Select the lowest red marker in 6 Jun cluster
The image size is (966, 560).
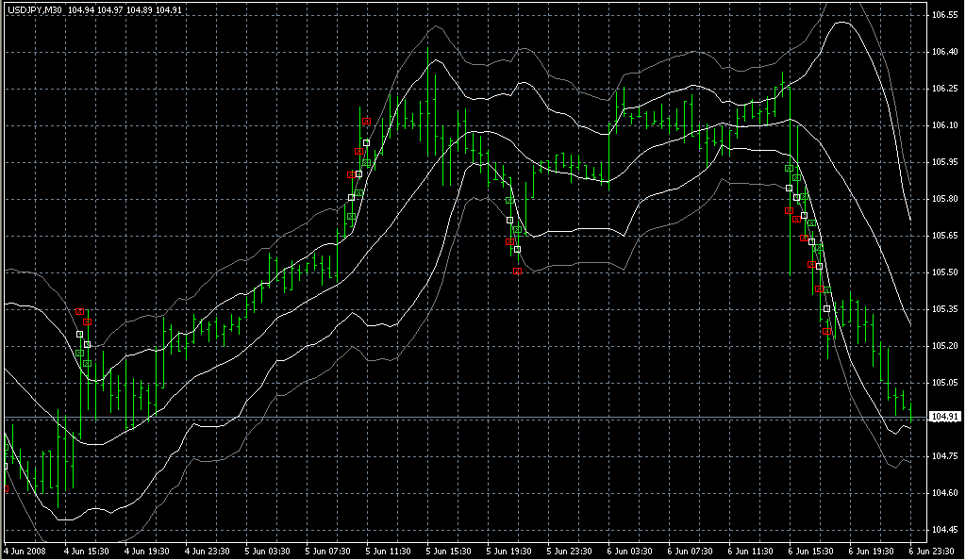[x=827, y=332]
